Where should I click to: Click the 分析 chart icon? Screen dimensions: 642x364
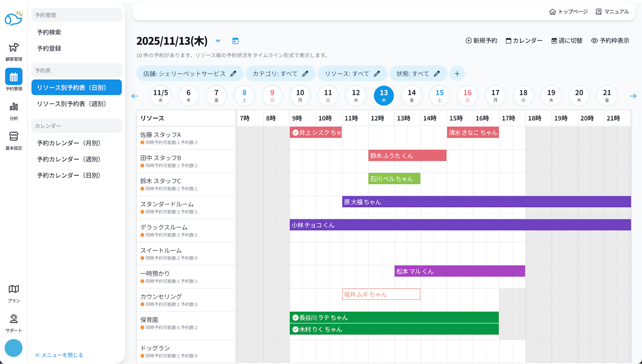(14, 111)
